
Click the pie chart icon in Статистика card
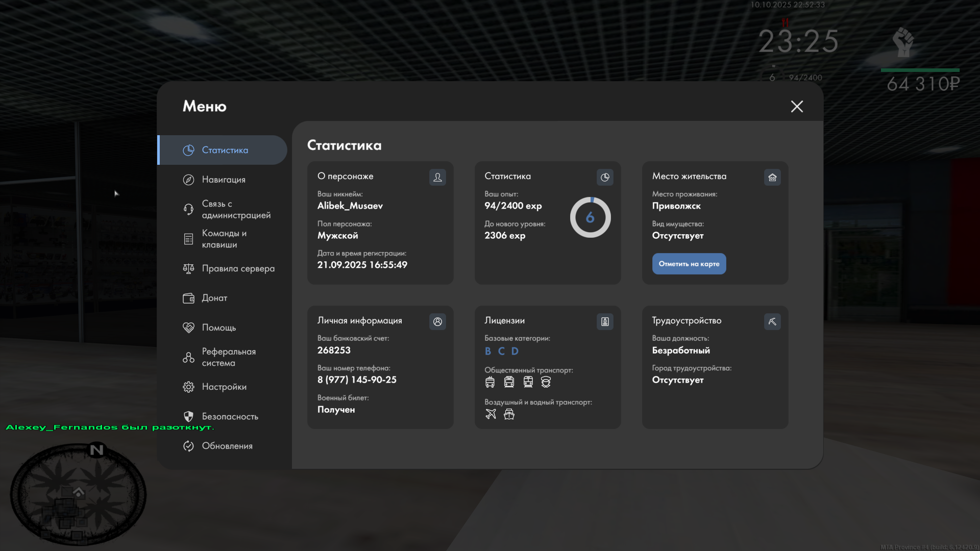pos(605,177)
